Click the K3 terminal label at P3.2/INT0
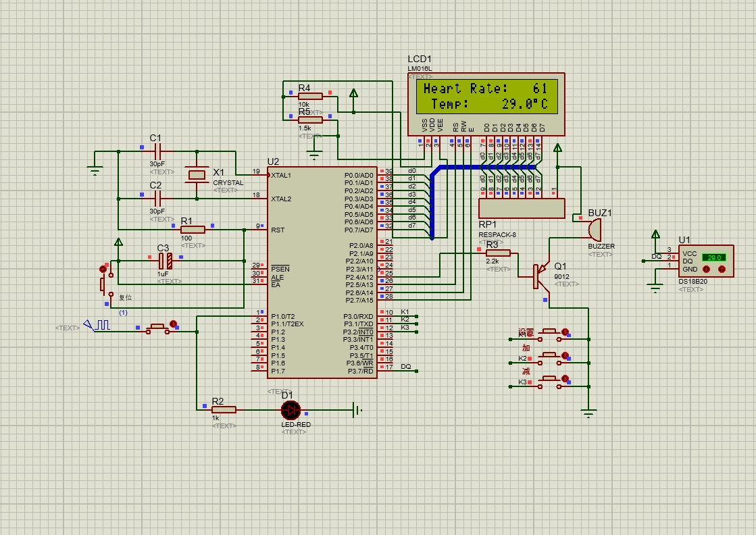This screenshot has width=756, height=535. 405,327
